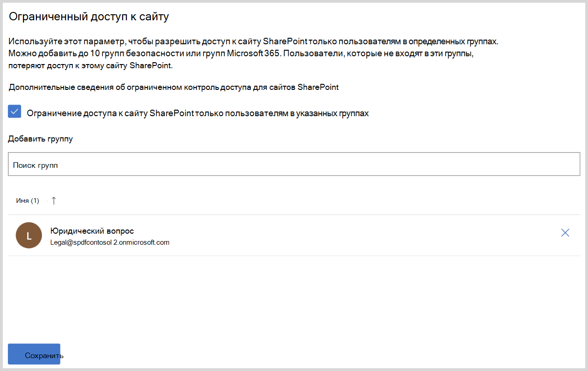The height and width of the screenshot is (371, 588).
Task: Remove the Юридический вопрос group with X icon
Action: point(565,233)
